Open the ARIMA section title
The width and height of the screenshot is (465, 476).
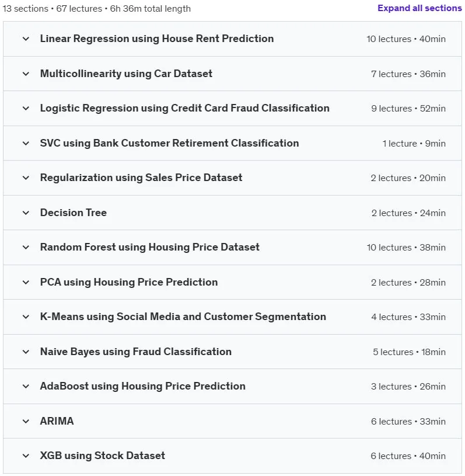57,421
